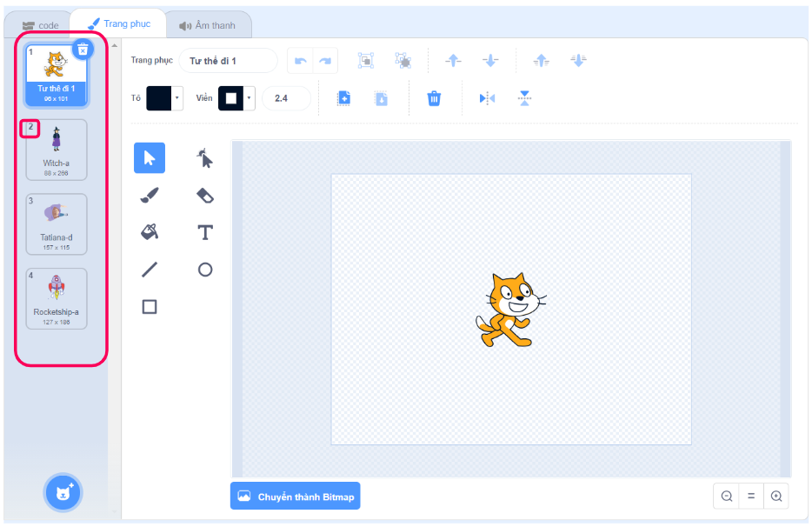This screenshot has width=812, height=527.
Task: Select the Text tool
Action: [205, 232]
